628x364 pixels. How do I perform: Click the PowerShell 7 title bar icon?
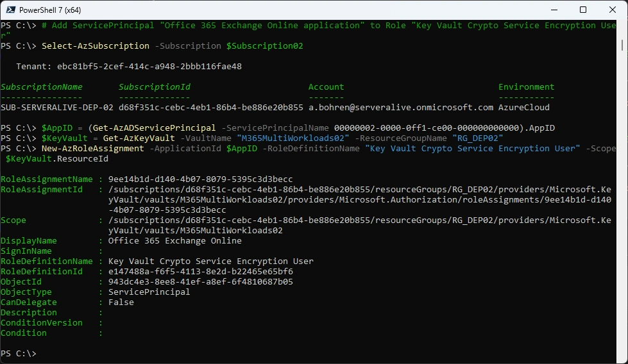(x=11, y=10)
